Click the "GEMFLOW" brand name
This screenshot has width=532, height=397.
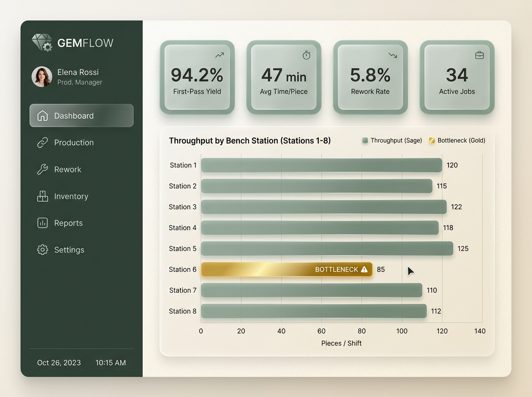click(x=86, y=43)
